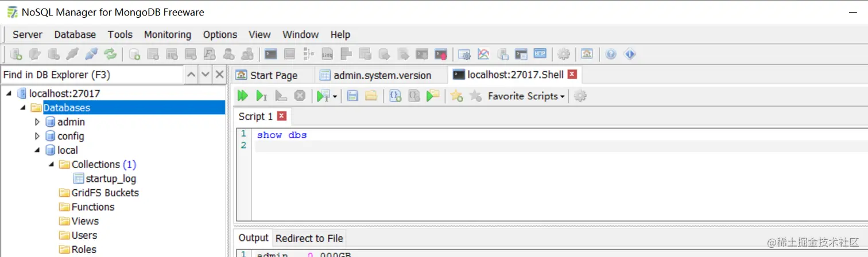Execute the whole script with the double green arrow
Image resolution: width=868 pixels, height=257 pixels.
point(243,96)
